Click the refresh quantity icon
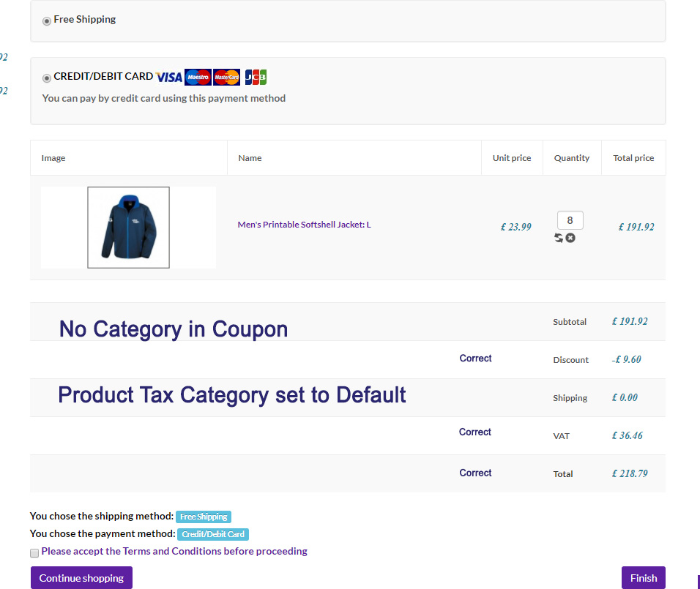 [559, 238]
